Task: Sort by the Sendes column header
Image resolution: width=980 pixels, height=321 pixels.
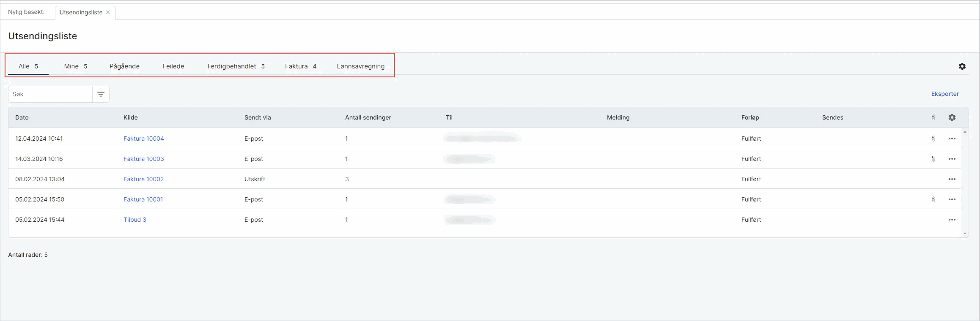Action: coord(833,117)
